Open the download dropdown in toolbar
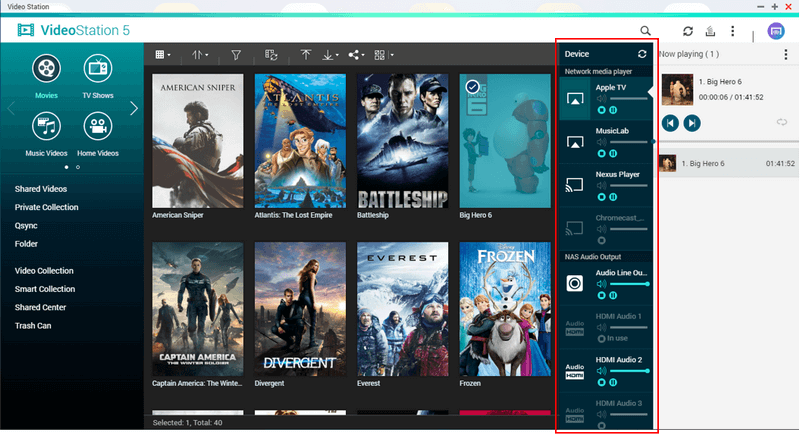This screenshot has height=436, width=800. (330, 55)
